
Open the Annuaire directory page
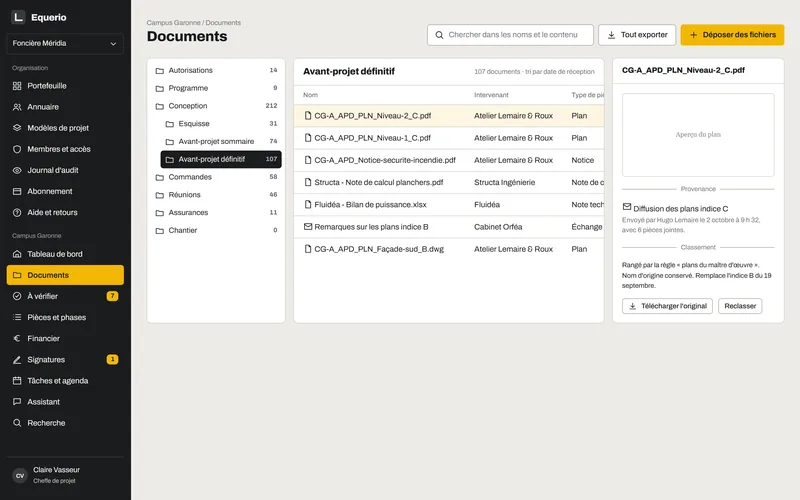(x=65, y=107)
